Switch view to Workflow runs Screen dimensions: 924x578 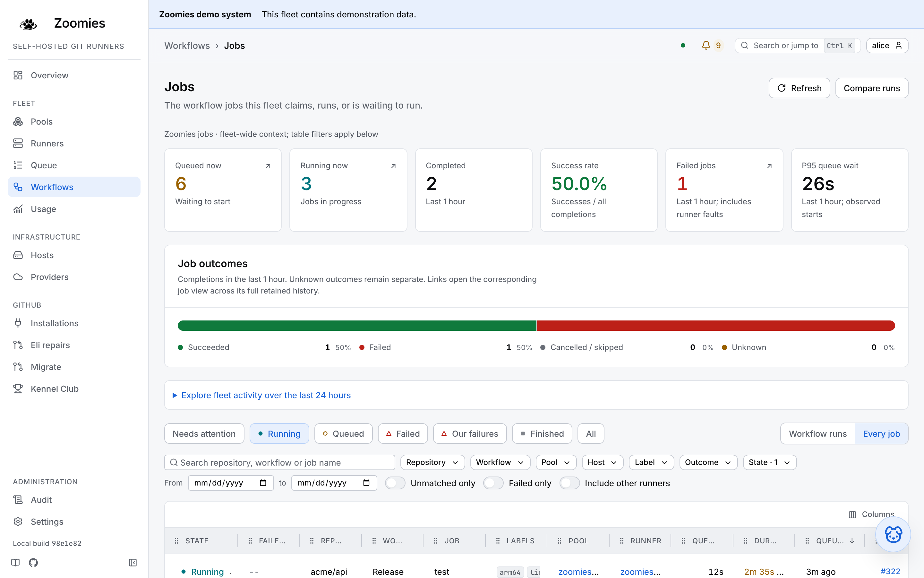point(817,433)
